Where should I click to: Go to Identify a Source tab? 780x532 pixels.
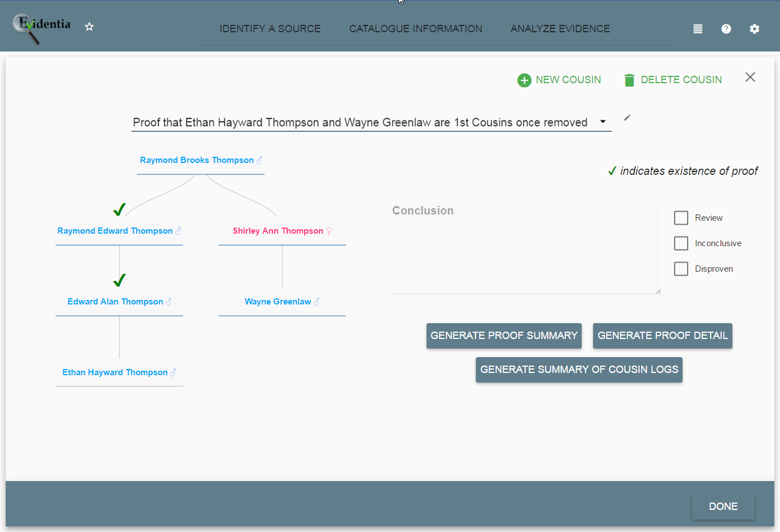[270, 29]
